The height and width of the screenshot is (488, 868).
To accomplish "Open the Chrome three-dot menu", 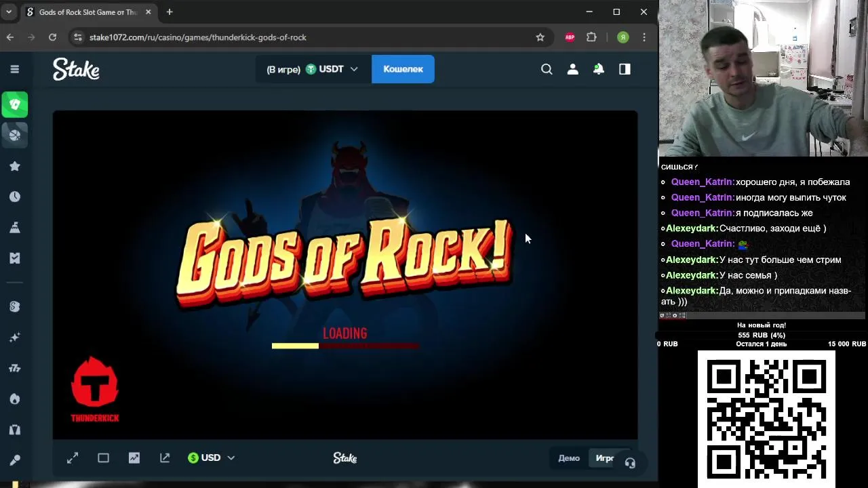I will click(644, 37).
